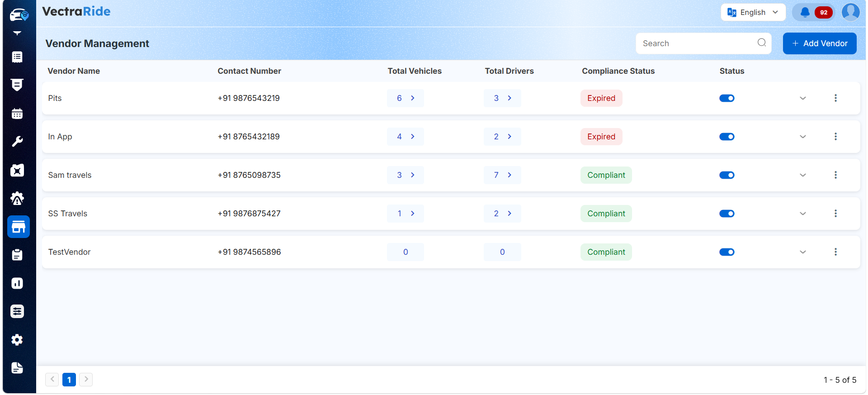Toggle the status switch for SS Travels
Viewport: 868px width, 395px height.
727,214
